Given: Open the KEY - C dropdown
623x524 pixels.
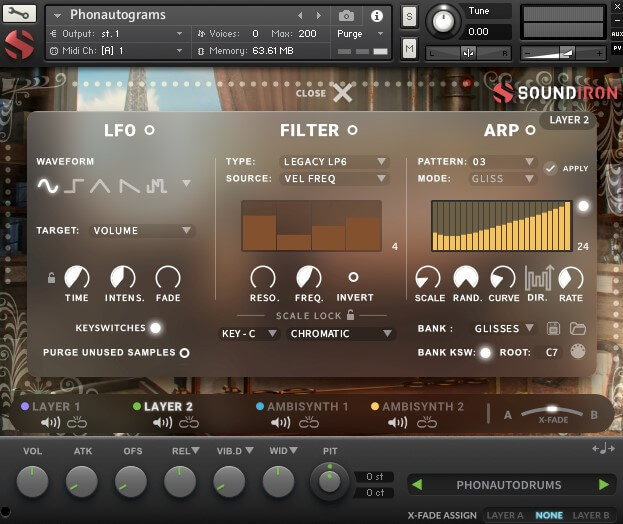Looking at the screenshot, I should [248, 333].
